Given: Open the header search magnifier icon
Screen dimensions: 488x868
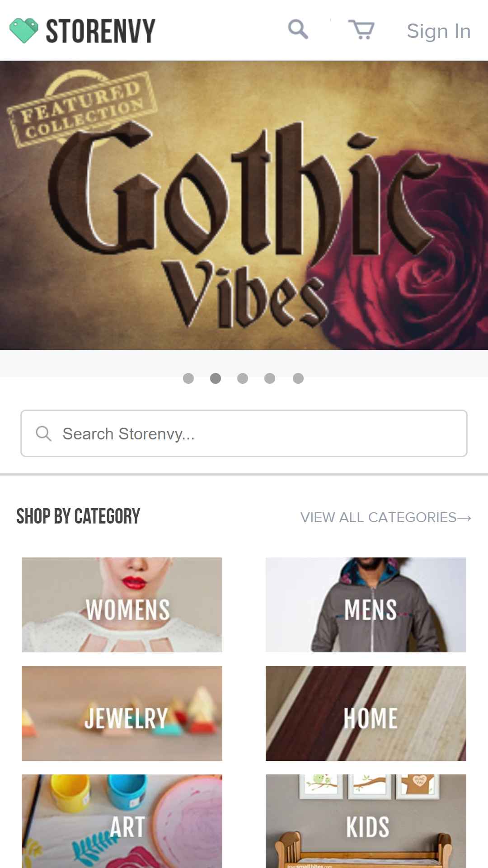Looking at the screenshot, I should pyautogui.click(x=298, y=30).
